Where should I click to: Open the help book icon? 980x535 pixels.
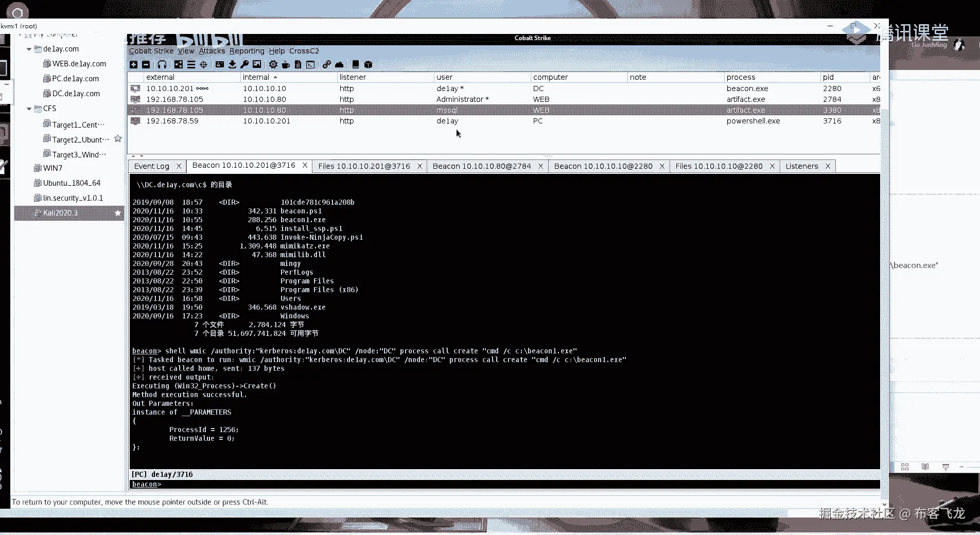click(356, 64)
